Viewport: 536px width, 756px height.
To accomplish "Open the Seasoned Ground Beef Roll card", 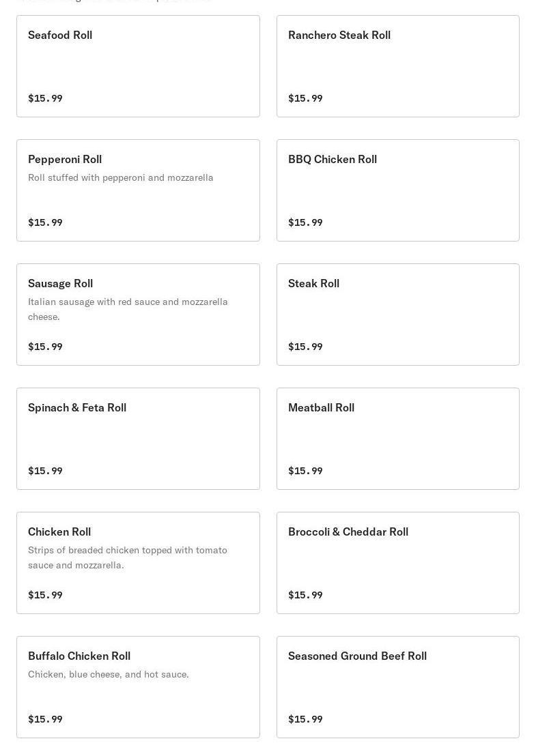I will [397, 687].
